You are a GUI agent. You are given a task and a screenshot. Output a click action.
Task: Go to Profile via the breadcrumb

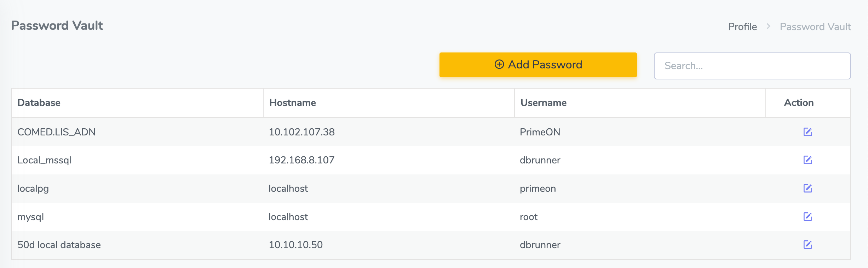tap(742, 27)
